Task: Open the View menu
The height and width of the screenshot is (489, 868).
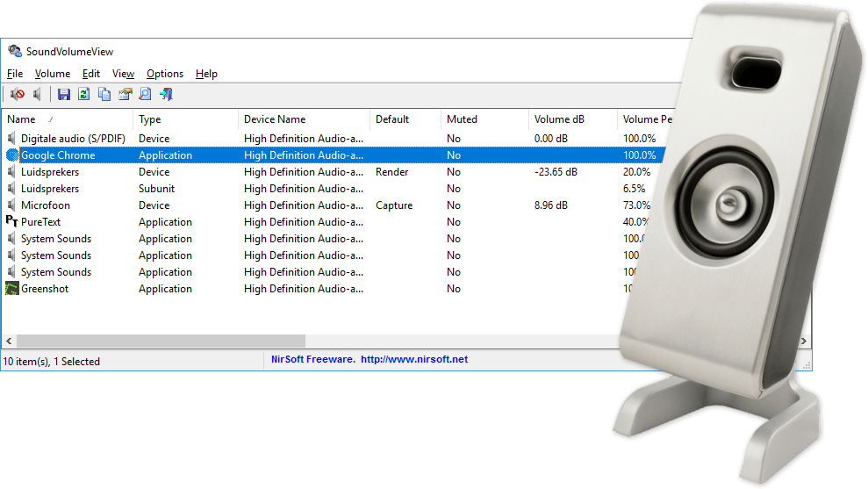Action: click(123, 74)
